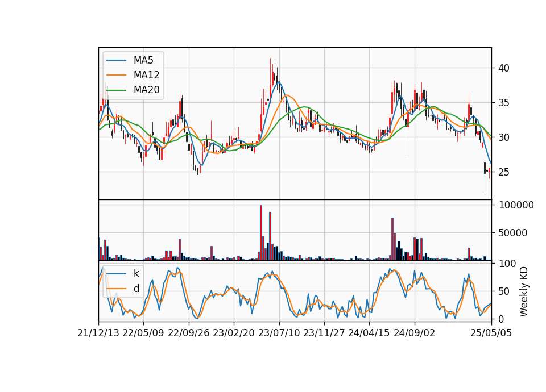Click the 24/09/02 date tick label
The image size is (546, 392).
(415, 333)
